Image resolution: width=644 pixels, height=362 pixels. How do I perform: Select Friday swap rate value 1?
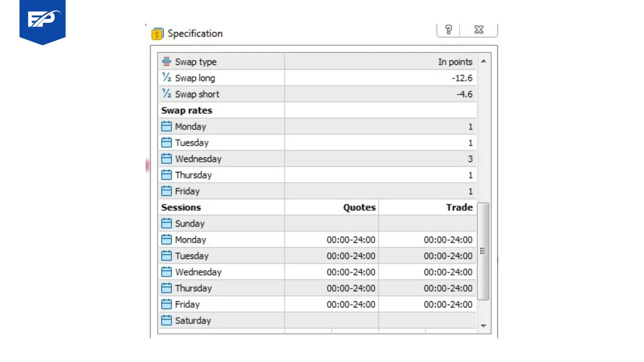point(470,191)
